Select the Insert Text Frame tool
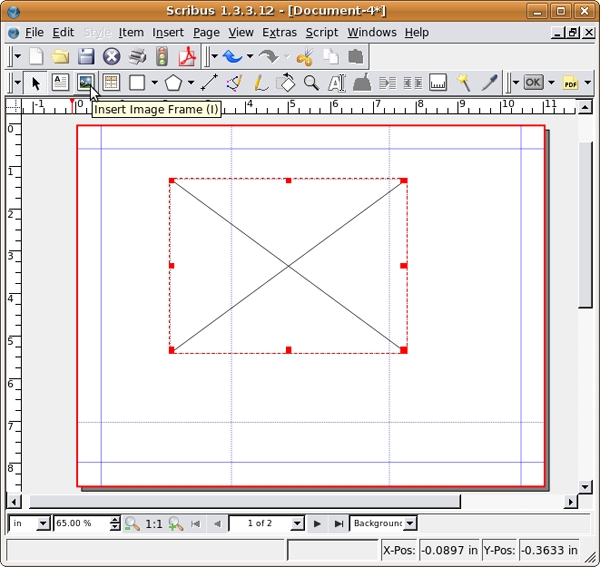 [60, 83]
